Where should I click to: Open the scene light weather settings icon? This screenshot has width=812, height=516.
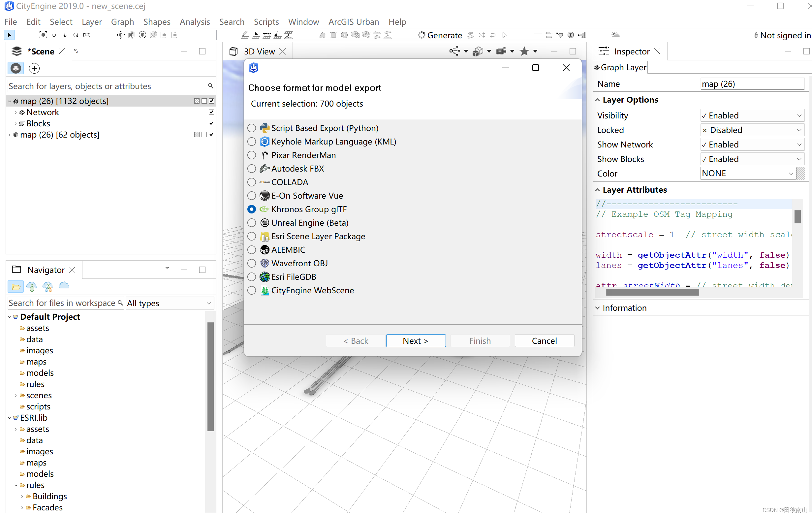(615, 35)
